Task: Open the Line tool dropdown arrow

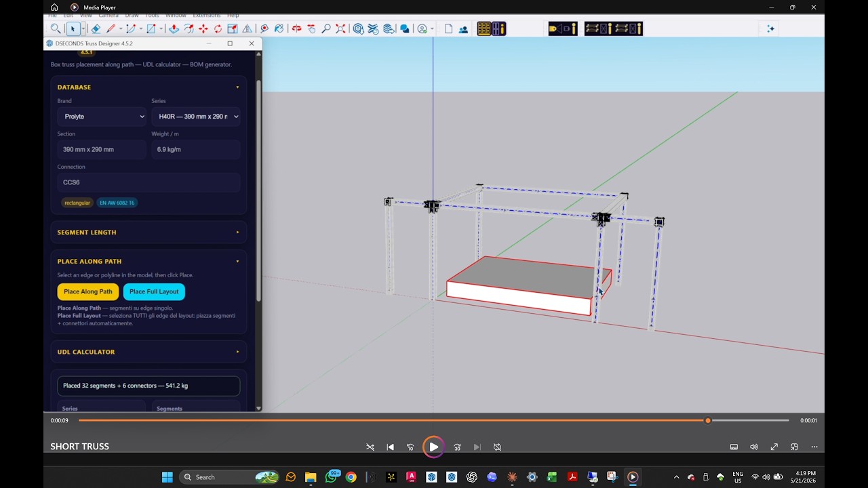Action: [x=121, y=28]
